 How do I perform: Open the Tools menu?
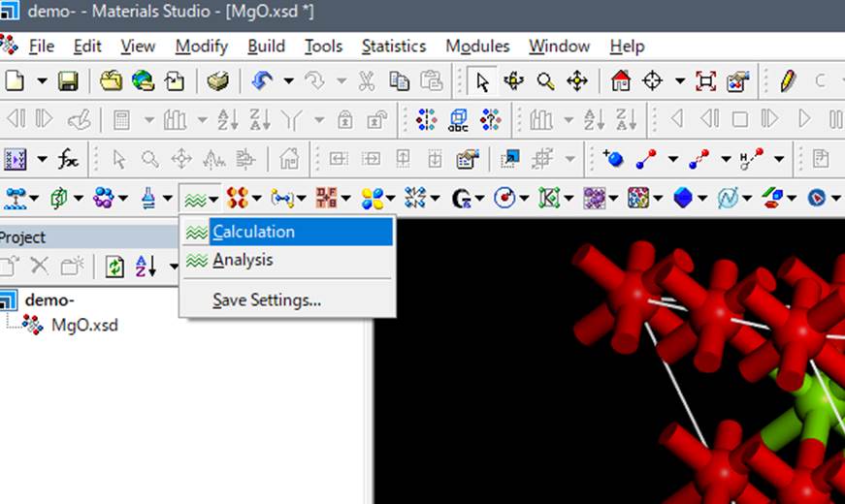323,47
